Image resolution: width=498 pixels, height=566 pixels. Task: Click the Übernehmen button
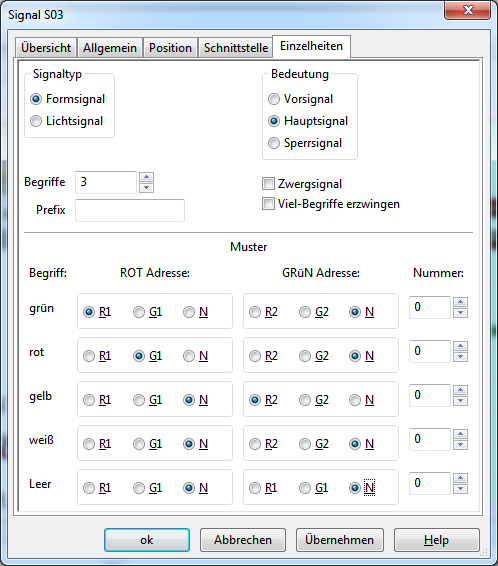click(x=340, y=540)
